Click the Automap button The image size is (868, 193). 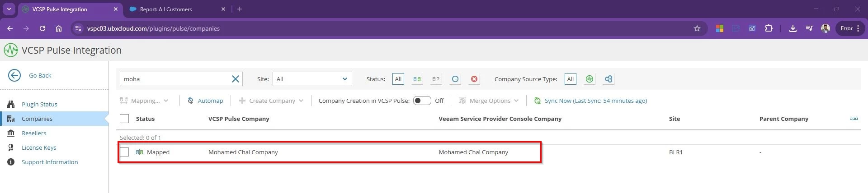pyautogui.click(x=206, y=101)
